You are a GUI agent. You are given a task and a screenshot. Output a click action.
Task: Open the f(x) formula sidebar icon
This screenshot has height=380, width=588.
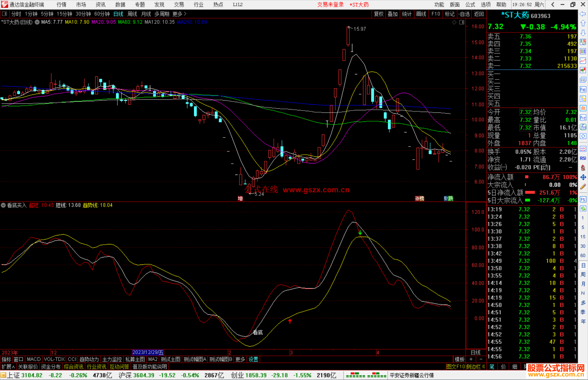click(583, 127)
